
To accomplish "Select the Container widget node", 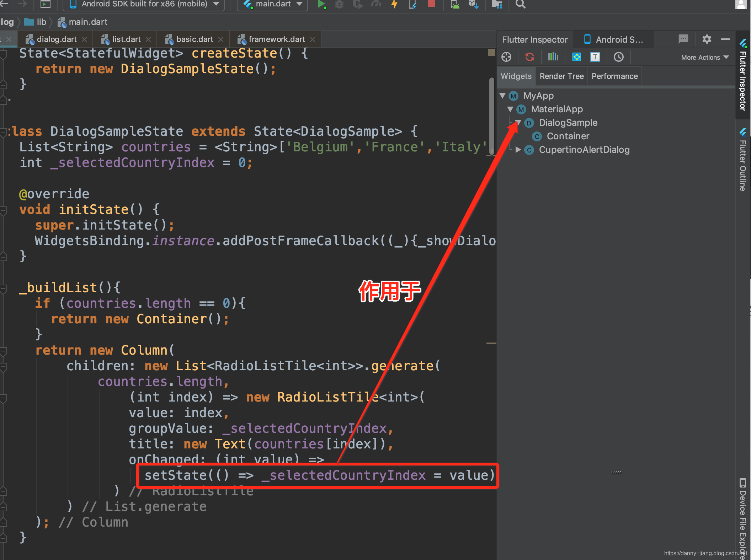I will pos(568,136).
